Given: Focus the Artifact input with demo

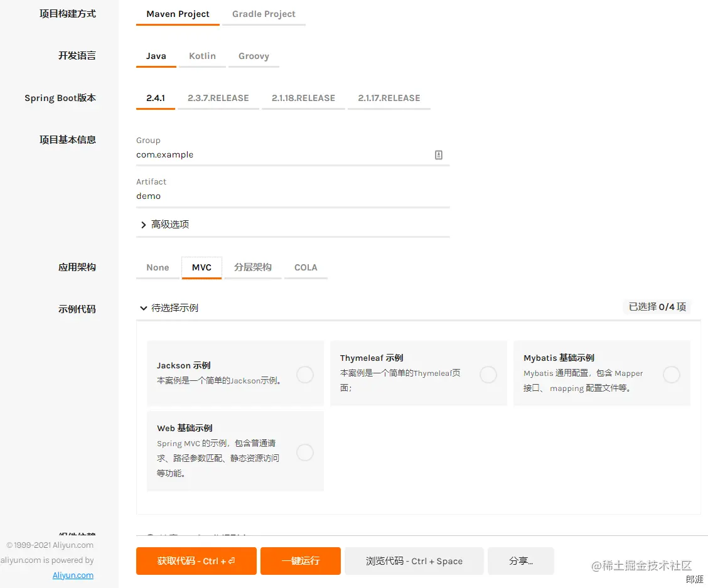Looking at the screenshot, I should (x=292, y=196).
